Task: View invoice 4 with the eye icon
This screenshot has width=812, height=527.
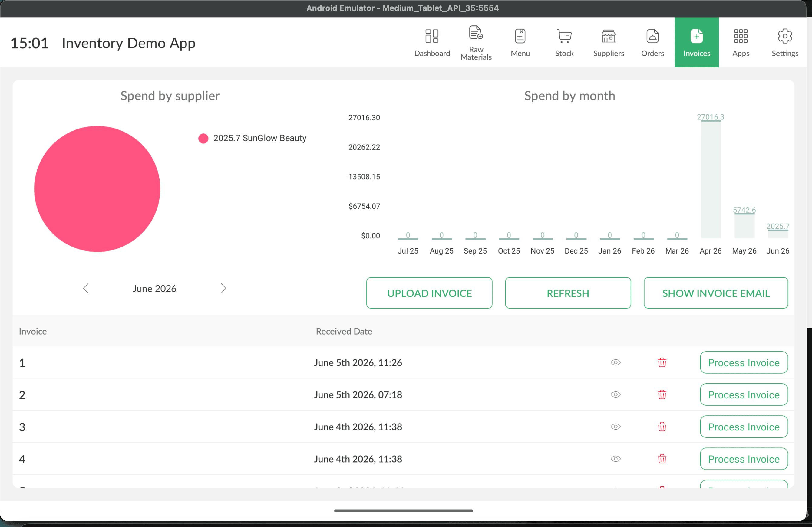Action: (x=616, y=459)
